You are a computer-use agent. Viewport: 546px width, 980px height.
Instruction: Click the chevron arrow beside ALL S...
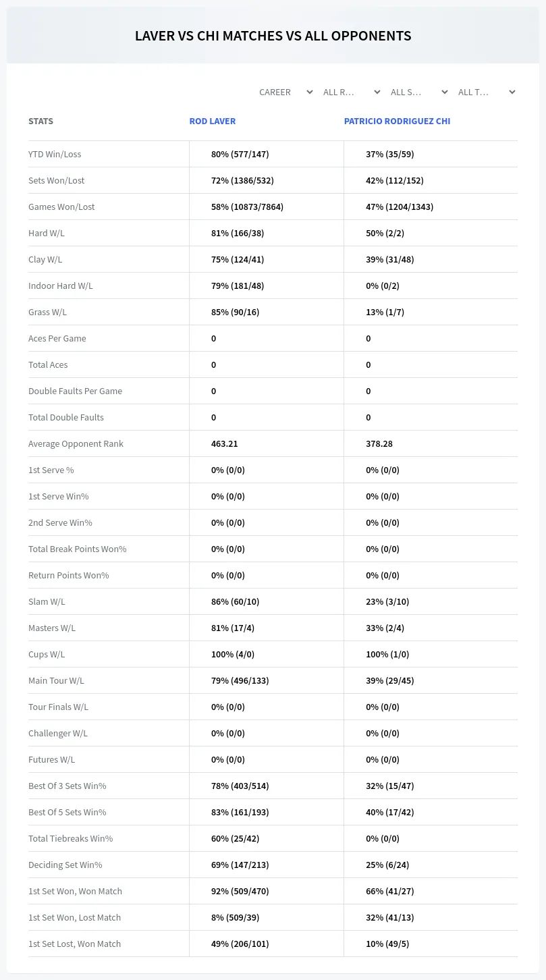444,92
